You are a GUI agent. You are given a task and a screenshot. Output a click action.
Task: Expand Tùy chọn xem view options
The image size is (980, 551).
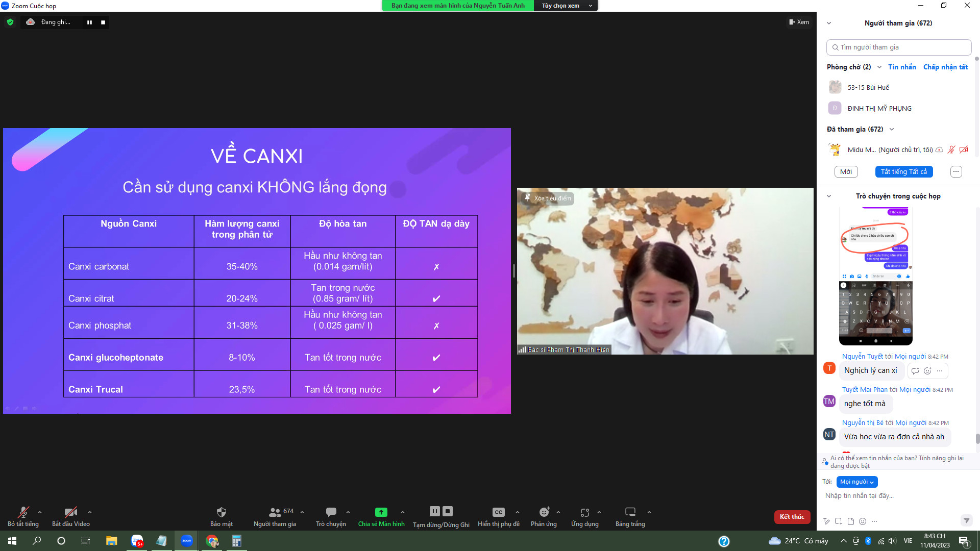tap(565, 6)
